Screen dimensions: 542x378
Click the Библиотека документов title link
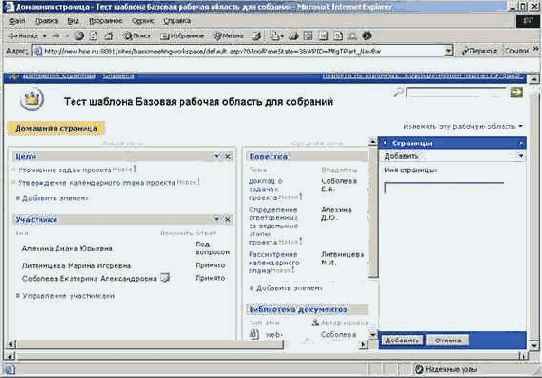[298, 309]
